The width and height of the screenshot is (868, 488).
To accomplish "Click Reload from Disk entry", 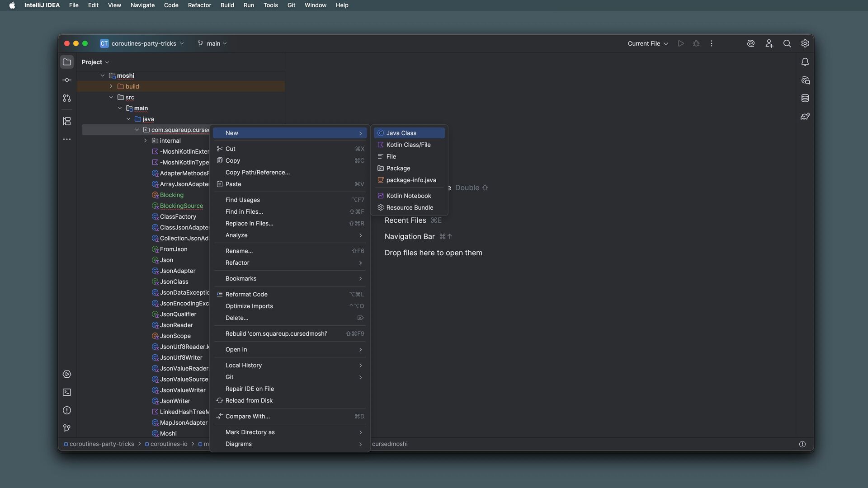I will point(290,400).
